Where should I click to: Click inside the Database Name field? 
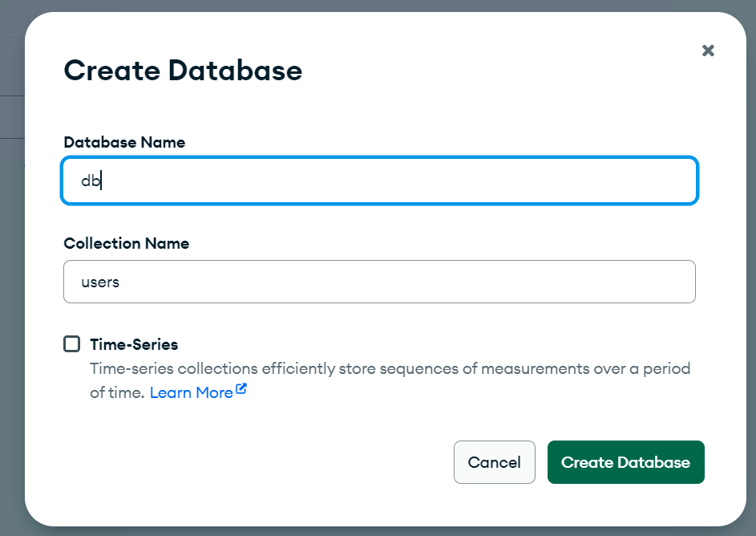pyautogui.click(x=379, y=181)
